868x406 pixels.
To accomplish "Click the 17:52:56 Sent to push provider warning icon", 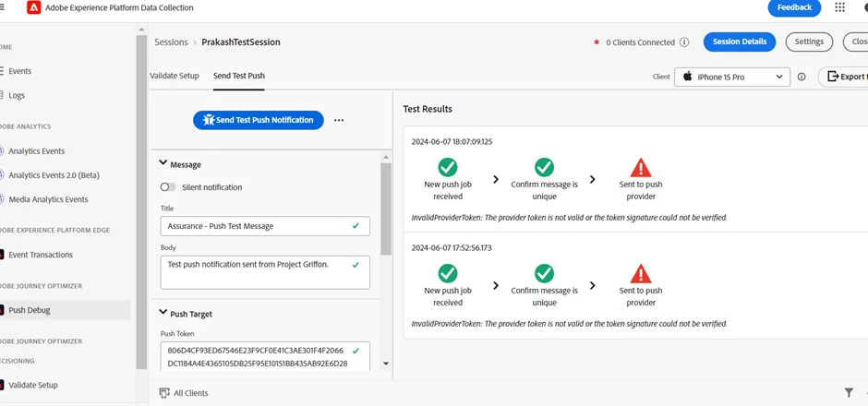I will click(x=641, y=273).
